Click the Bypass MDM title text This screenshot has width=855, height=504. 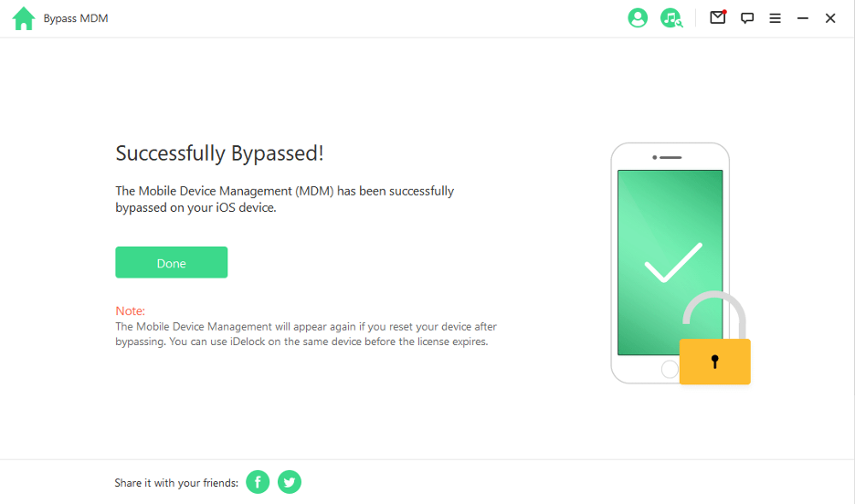76,18
